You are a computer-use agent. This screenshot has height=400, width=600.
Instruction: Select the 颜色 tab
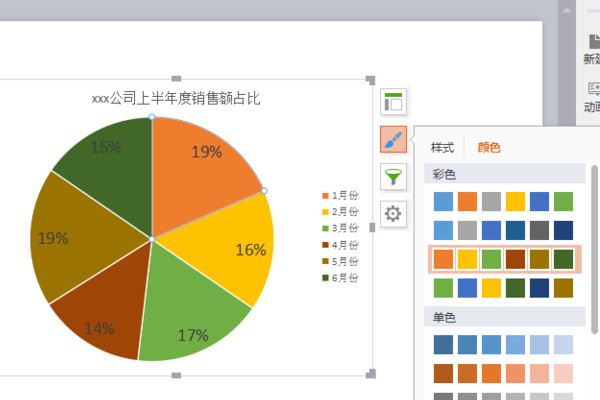tap(489, 147)
